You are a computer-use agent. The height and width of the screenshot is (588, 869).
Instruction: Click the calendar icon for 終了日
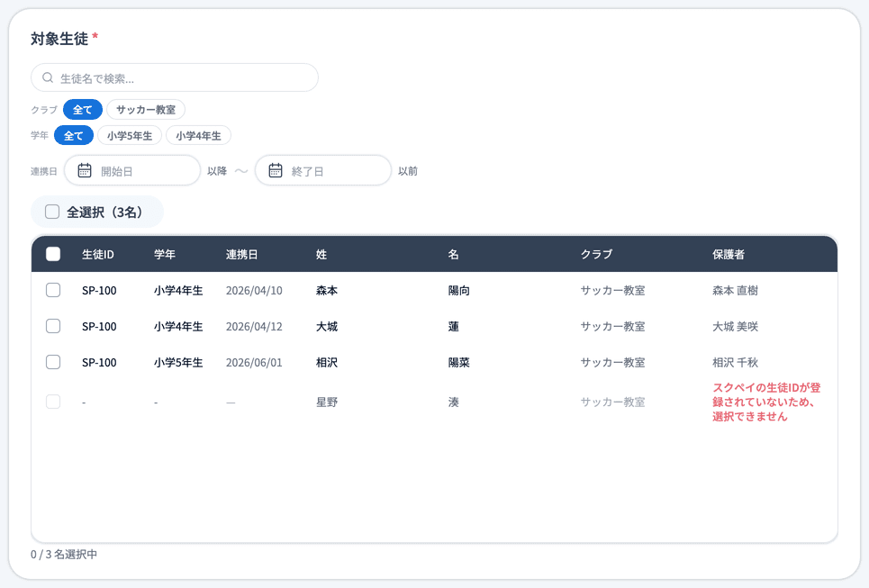click(x=276, y=170)
